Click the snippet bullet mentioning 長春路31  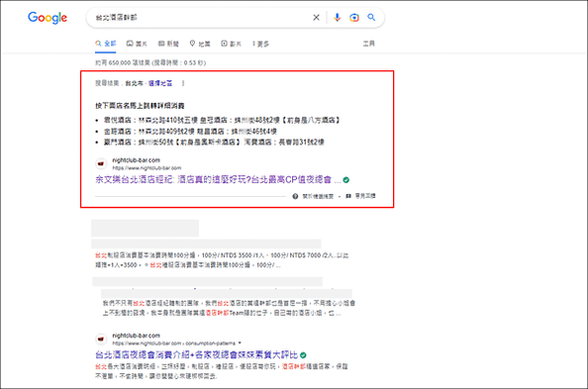[214, 143]
